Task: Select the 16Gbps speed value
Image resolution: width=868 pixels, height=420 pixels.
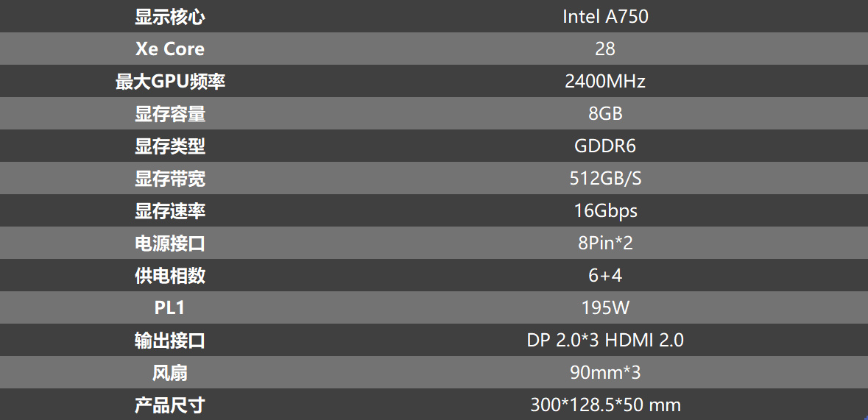Action: pyautogui.click(x=605, y=211)
